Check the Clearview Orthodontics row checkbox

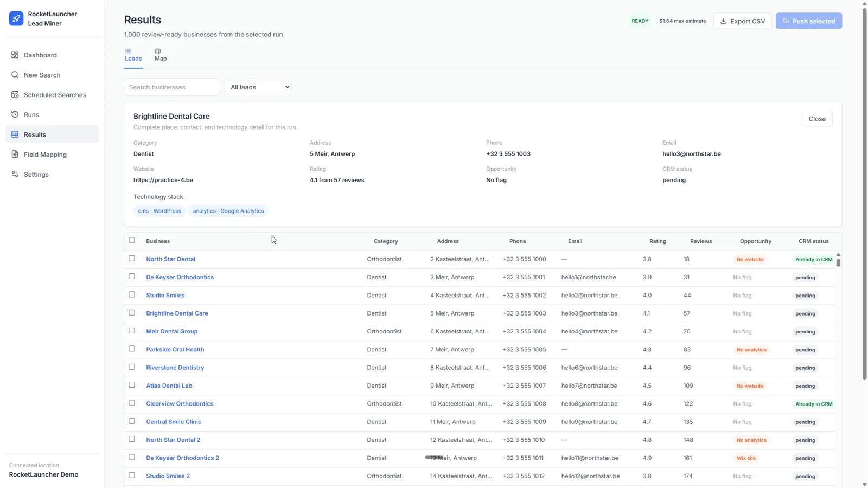pyautogui.click(x=132, y=403)
